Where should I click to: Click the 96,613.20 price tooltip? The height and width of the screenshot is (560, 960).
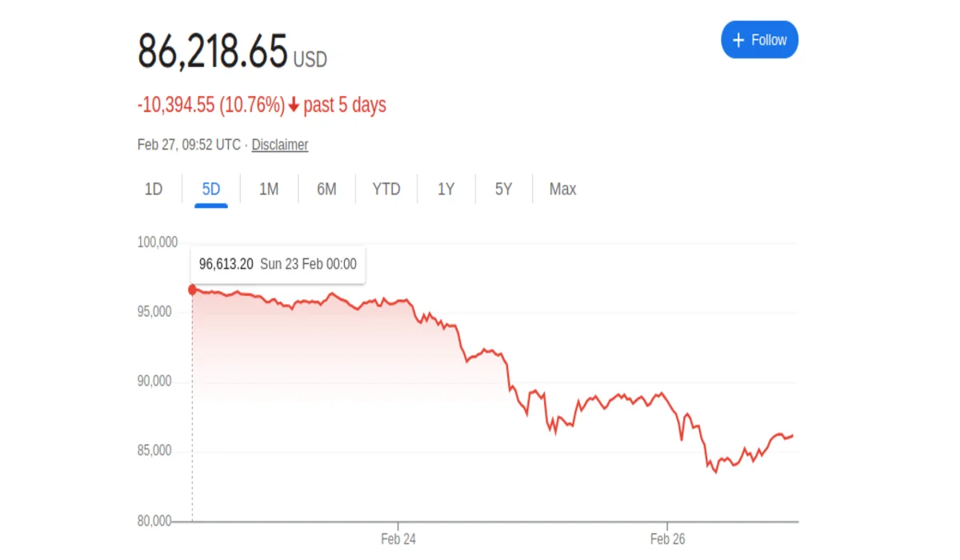[278, 264]
